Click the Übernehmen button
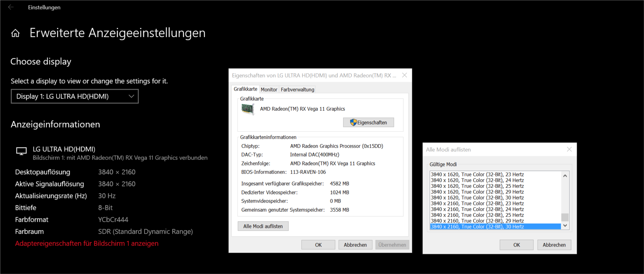The image size is (644, 274). click(392, 245)
